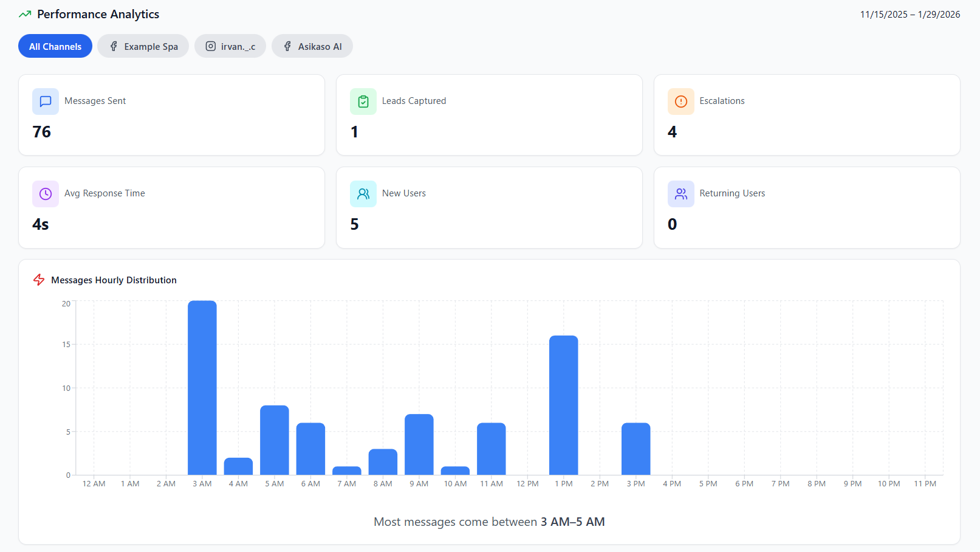Click the Messages Sent chat bubble icon
The width and height of the screenshot is (980, 552).
click(46, 102)
